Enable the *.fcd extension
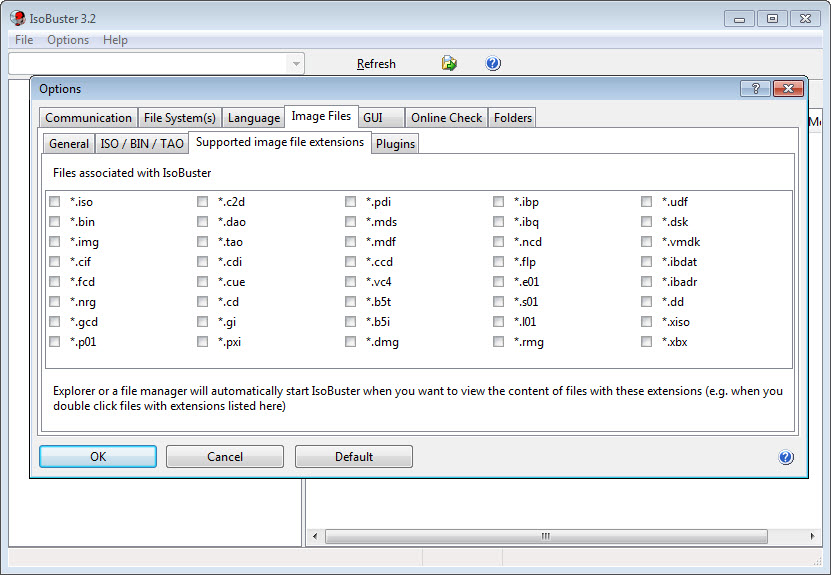 (55, 281)
